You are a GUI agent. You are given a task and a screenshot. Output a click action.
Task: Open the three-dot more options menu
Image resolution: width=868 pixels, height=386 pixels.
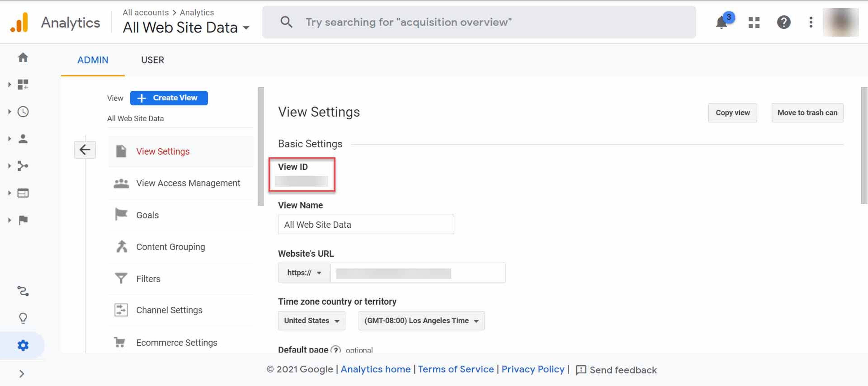(x=811, y=23)
